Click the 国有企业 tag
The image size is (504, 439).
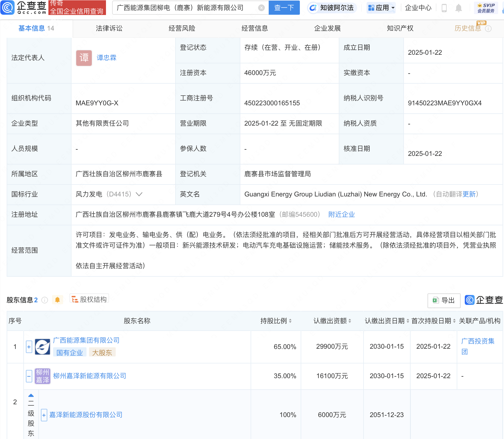click(x=70, y=353)
